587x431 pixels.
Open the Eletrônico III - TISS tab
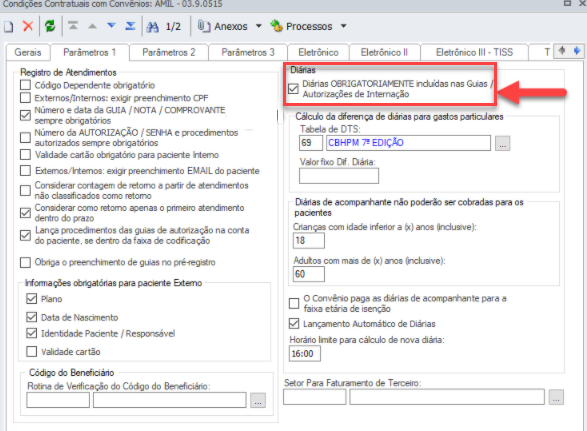tap(474, 52)
